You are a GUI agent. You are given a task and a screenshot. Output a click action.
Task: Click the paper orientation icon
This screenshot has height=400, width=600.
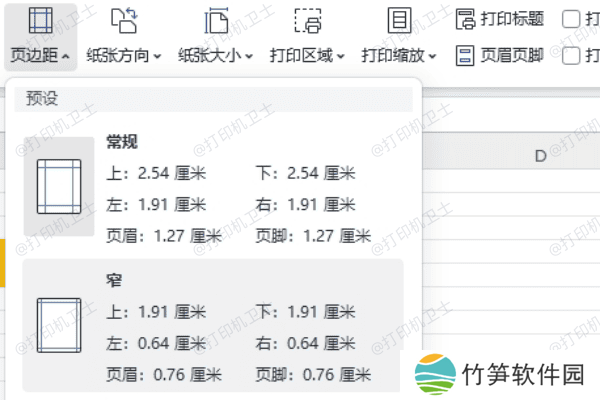pos(124,21)
